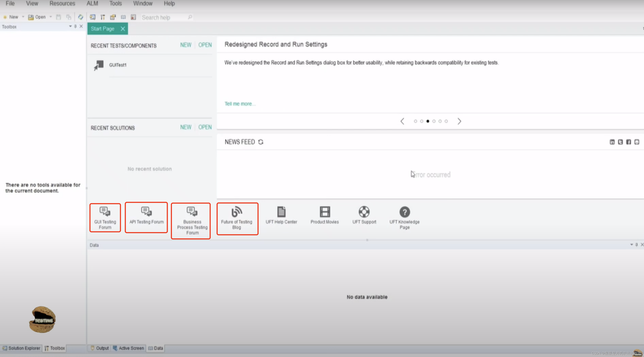Open the Window menu

(x=143, y=3)
